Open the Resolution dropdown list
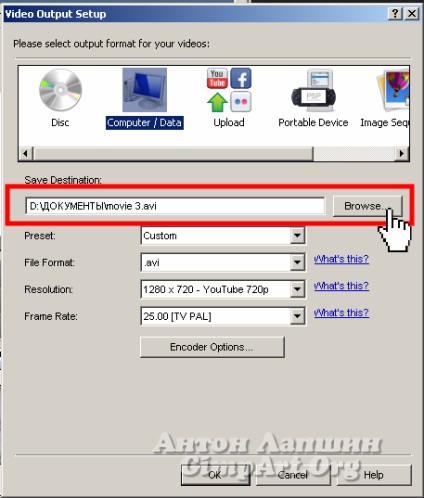The image size is (424, 498). (x=297, y=289)
